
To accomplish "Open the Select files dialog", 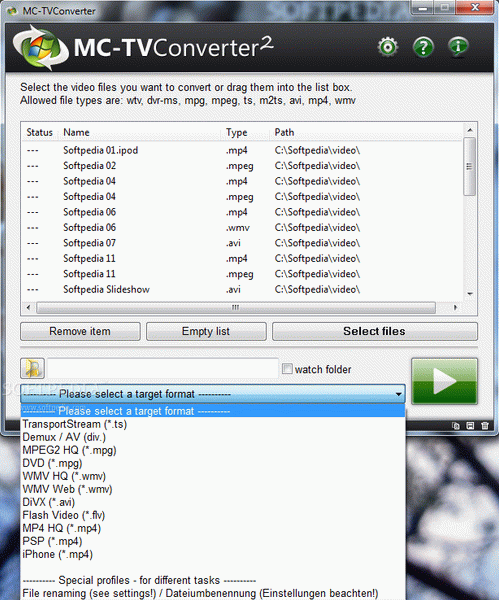I will pos(375,331).
